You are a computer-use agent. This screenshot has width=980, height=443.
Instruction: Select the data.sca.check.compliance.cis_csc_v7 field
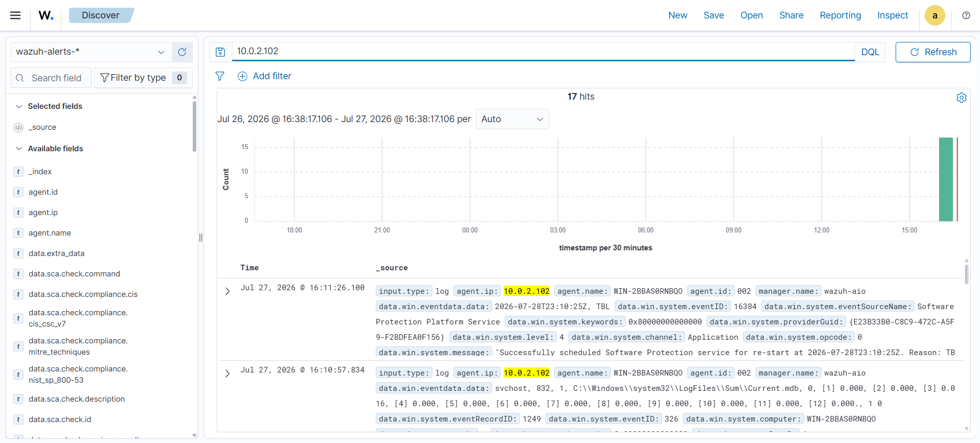tap(78, 318)
